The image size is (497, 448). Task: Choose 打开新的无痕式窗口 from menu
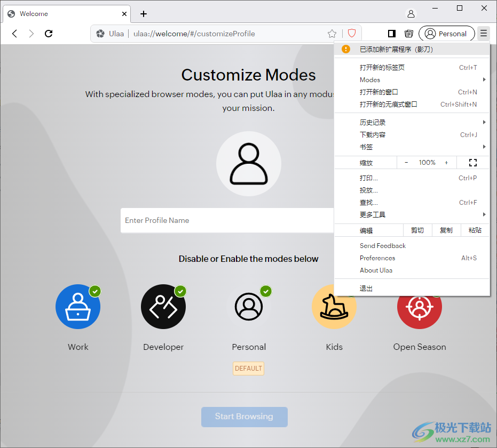(x=412, y=104)
